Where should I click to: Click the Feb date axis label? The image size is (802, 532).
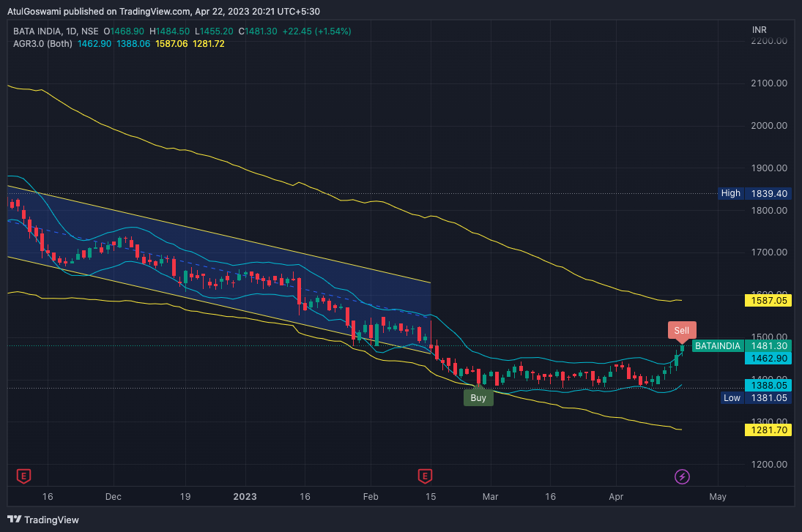pyautogui.click(x=371, y=497)
